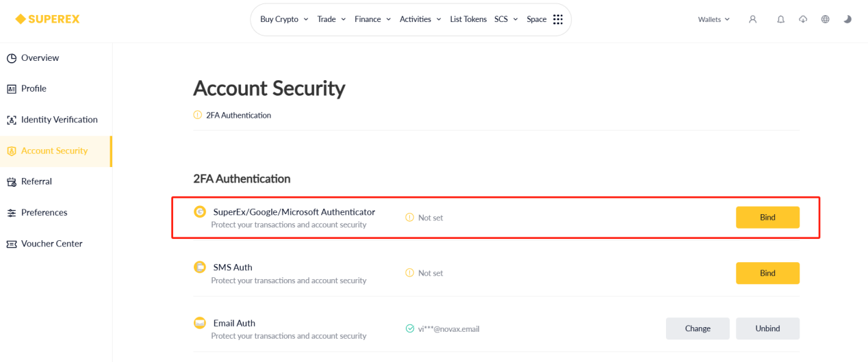The height and width of the screenshot is (362, 868).
Task: Bind the SuperEx/Google/Microsoft Authenticator
Action: coord(767,217)
